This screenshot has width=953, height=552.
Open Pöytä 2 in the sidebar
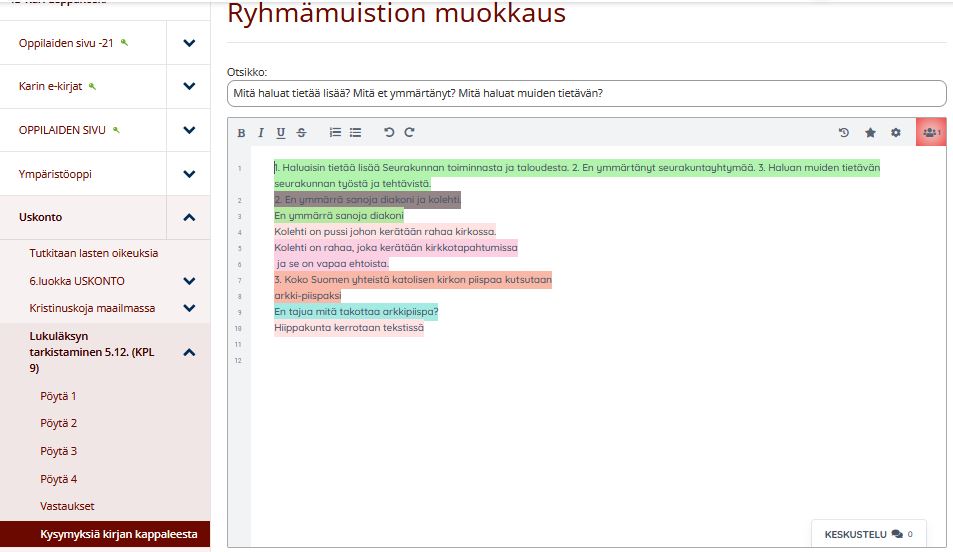[x=58, y=423]
